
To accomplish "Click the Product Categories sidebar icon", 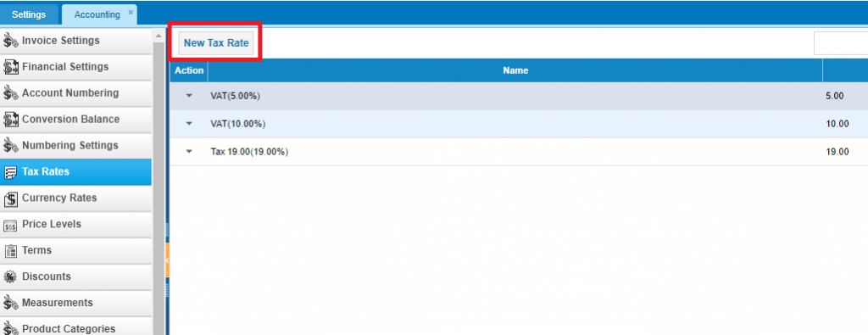I will [x=10, y=328].
